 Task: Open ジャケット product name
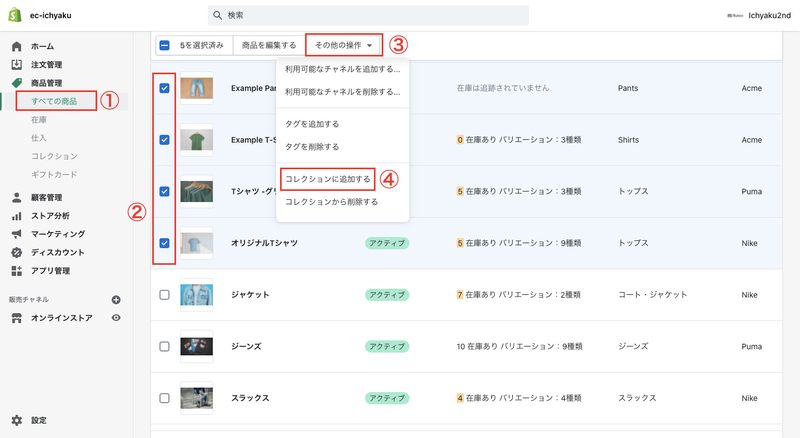[x=250, y=295]
